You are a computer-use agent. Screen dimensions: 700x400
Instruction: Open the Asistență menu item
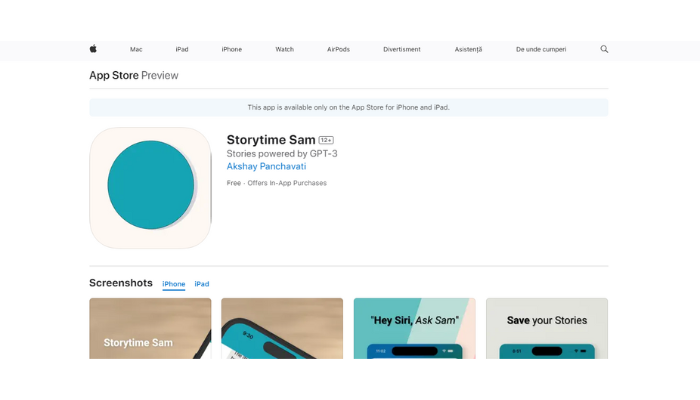468,50
